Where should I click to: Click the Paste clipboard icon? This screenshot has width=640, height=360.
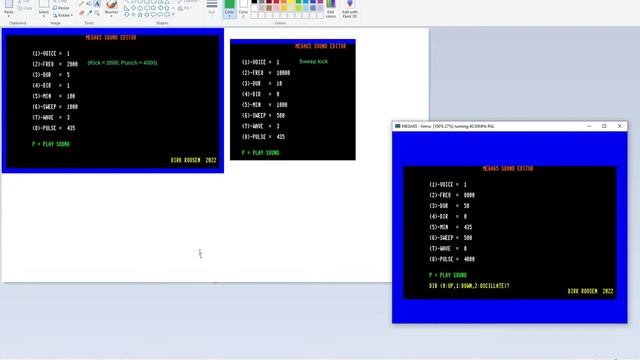[x=9, y=4]
